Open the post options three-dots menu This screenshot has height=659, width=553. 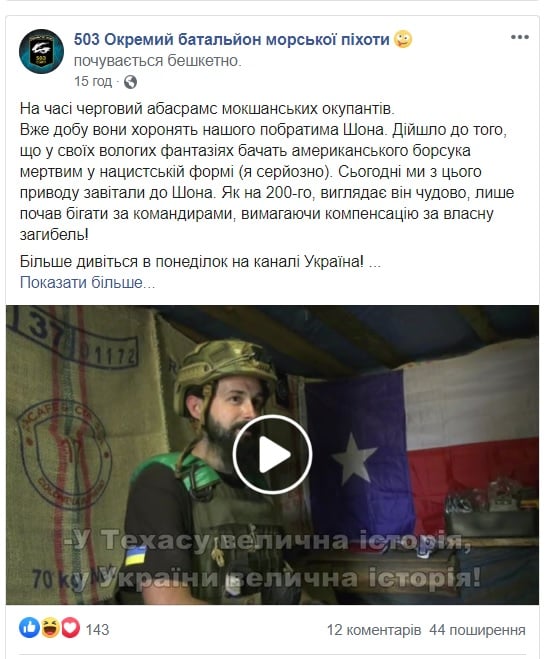coord(519,37)
